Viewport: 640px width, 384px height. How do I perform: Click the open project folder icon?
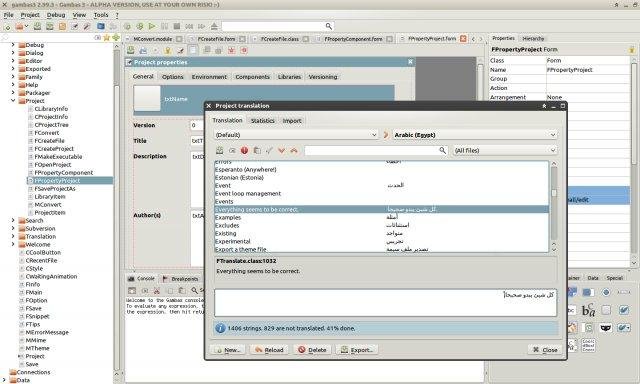click(19, 27)
